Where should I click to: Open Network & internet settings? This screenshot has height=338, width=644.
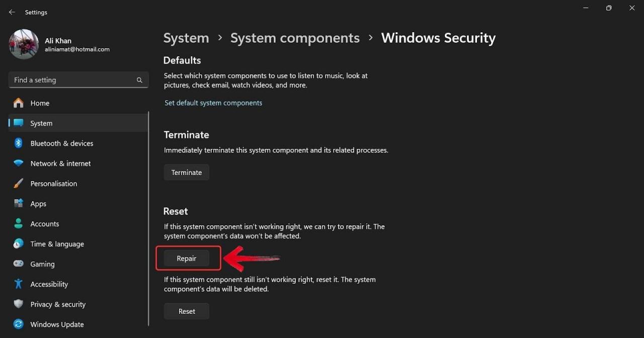click(x=60, y=163)
